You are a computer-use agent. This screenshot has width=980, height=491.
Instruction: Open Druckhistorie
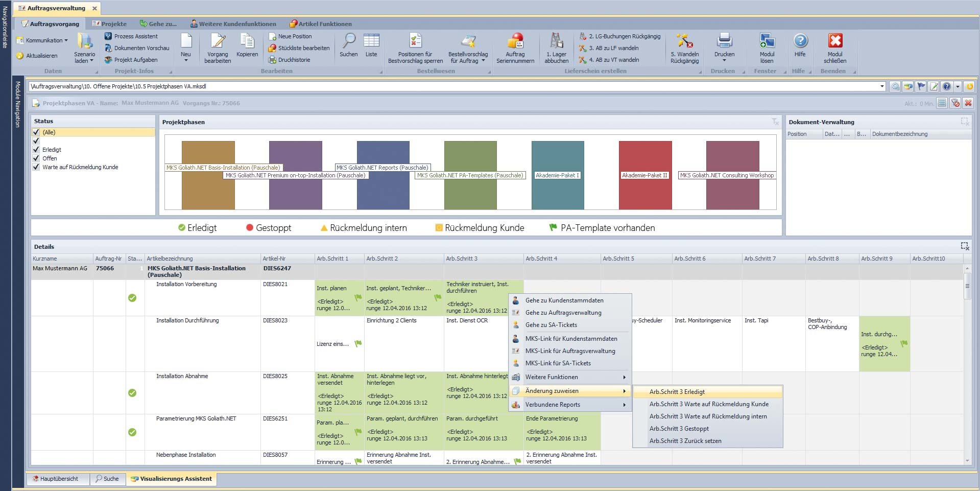(x=290, y=60)
